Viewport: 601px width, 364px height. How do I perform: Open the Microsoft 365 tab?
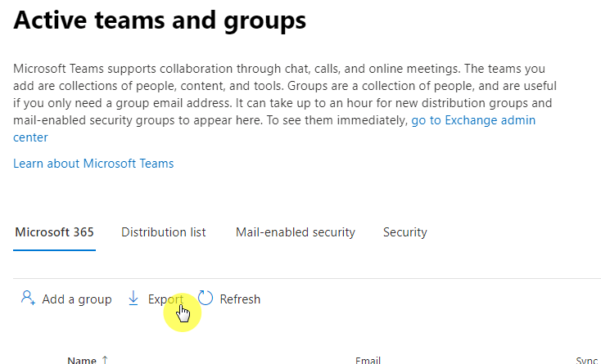54,232
